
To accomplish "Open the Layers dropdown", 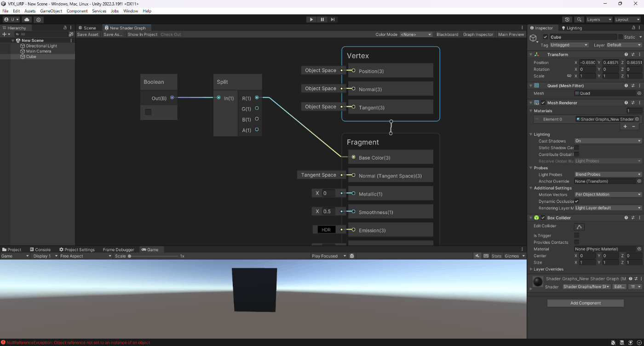I will (x=599, y=19).
